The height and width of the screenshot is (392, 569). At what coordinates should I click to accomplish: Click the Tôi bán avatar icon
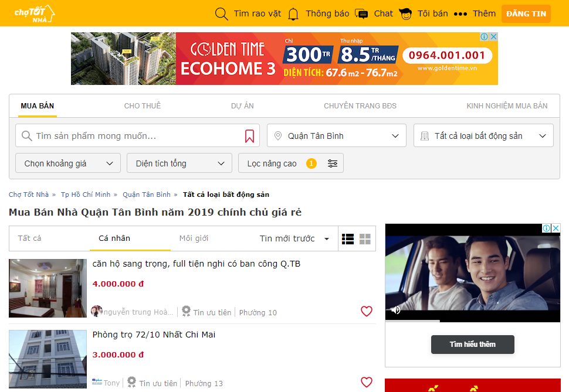tap(405, 14)
